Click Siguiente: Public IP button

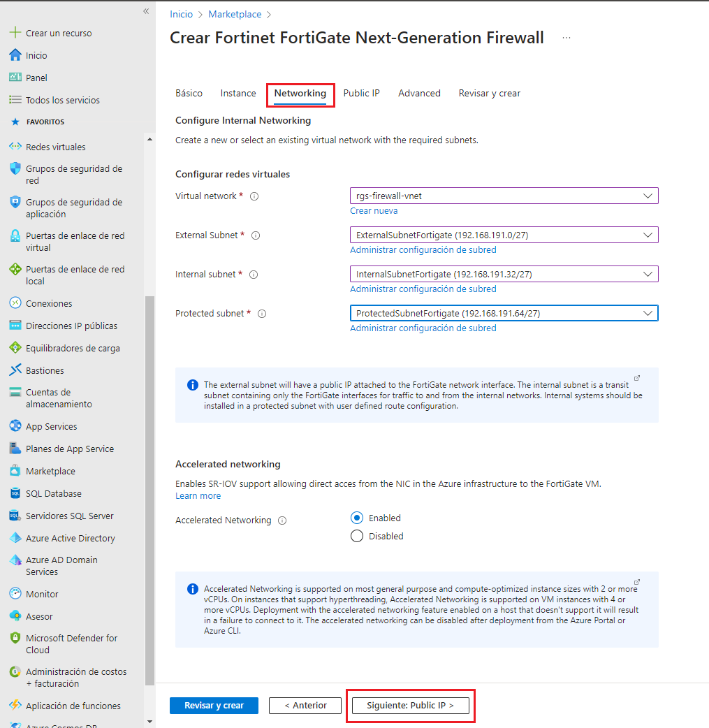point(410,706)
